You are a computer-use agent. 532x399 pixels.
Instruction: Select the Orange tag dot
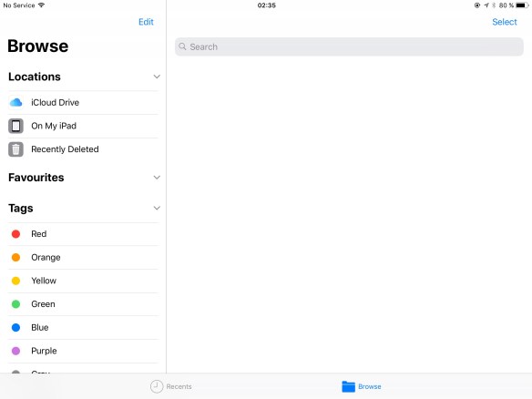[15, 257]
